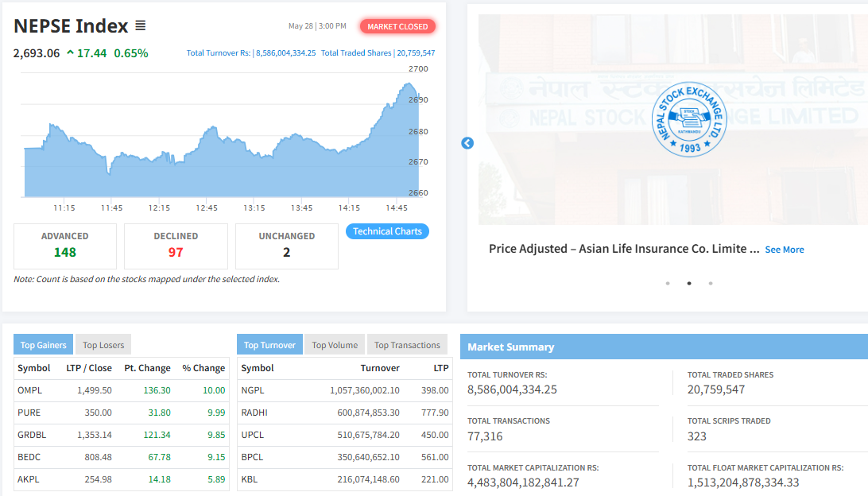
Task: Click the GRDBL symbol in gainers list
Action: point(31,435)
